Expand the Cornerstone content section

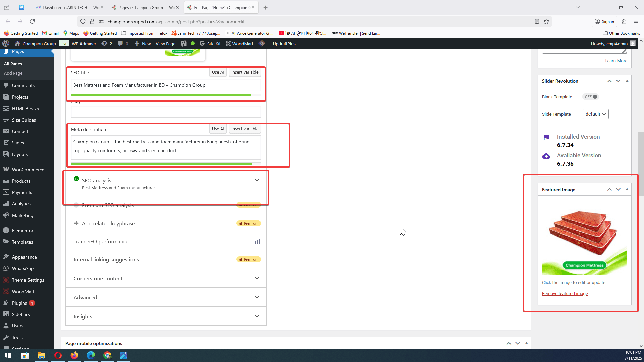pyautogui.click(x=257, y=278)
